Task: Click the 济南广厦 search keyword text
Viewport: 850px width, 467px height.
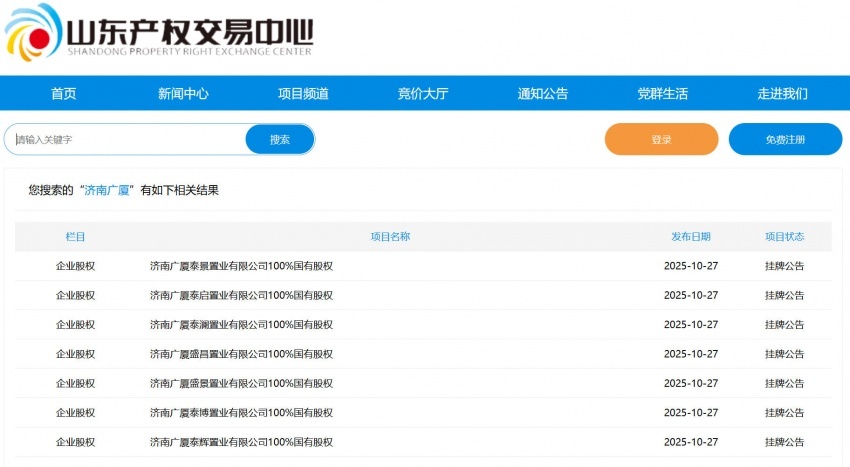Action: point(107,190)
